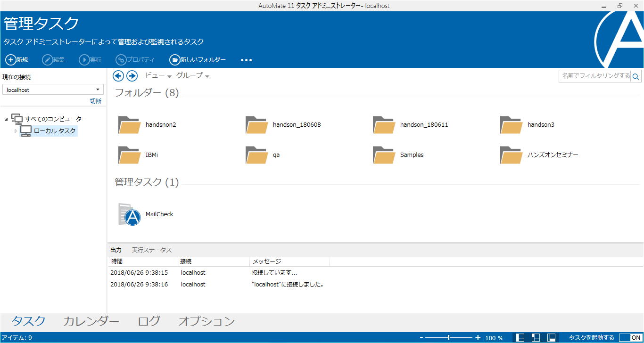Click the left-and-bottom pane layout icon
Viewport: 644px width, 343px height.
536,337
